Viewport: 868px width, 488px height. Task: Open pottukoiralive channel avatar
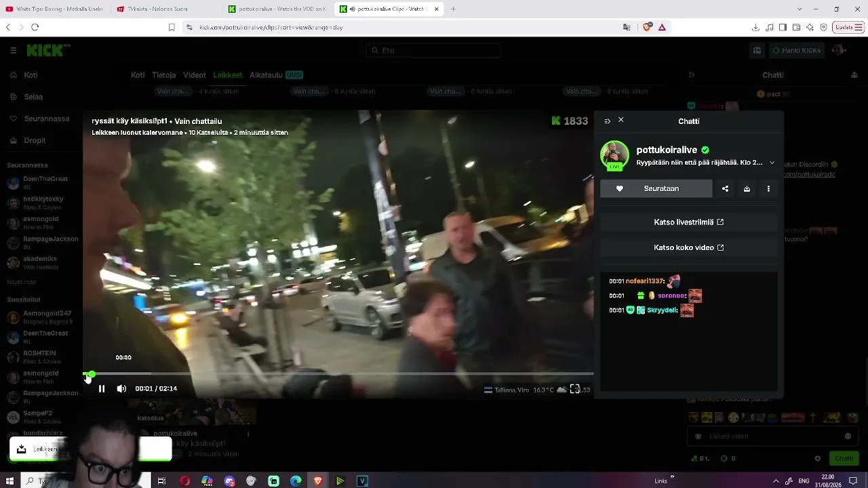(x=614, y=155)
